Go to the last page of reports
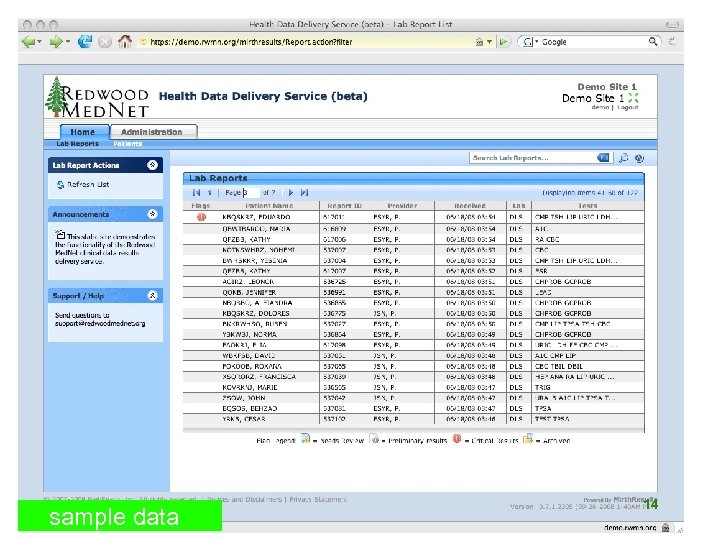The width and height of the screenshot is (720, 540). (304, 192)
